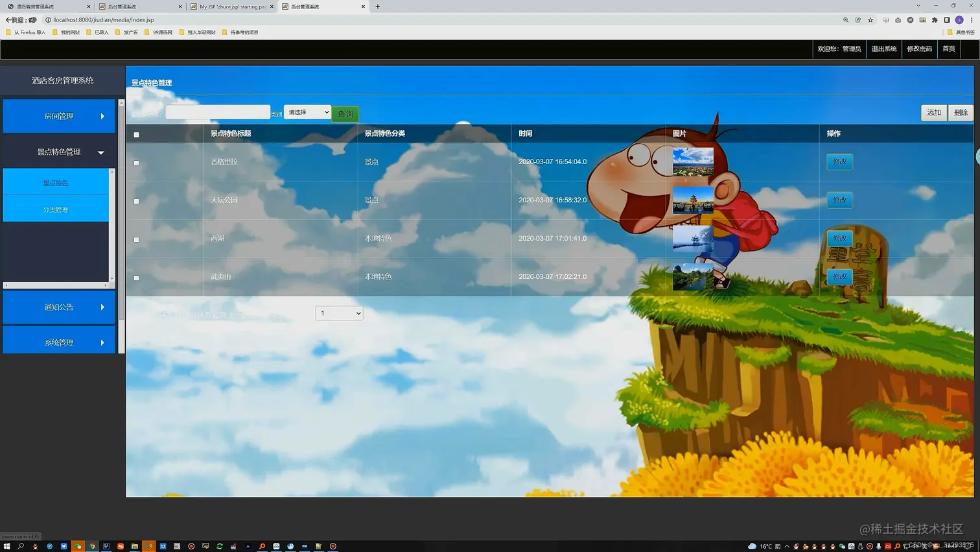Screen dimensions: 980x552
Task: Open the orange search taskbar app
Action: point(262,546)
